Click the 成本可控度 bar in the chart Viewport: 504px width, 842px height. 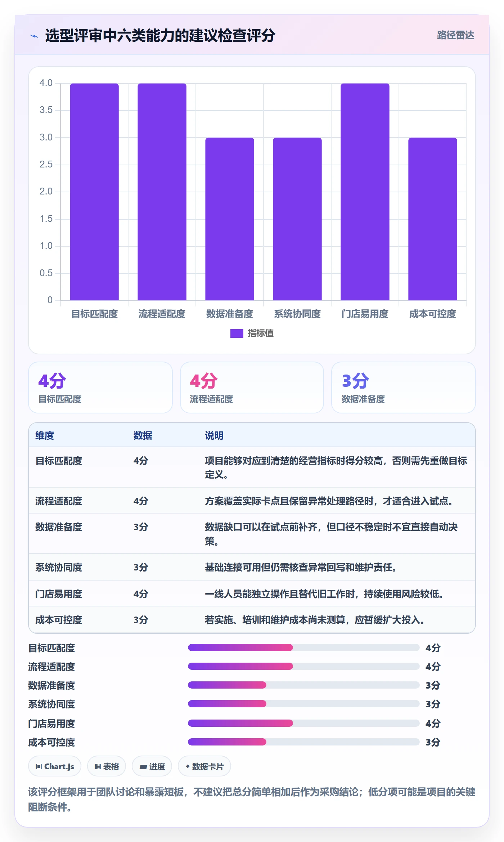point(433,219)
